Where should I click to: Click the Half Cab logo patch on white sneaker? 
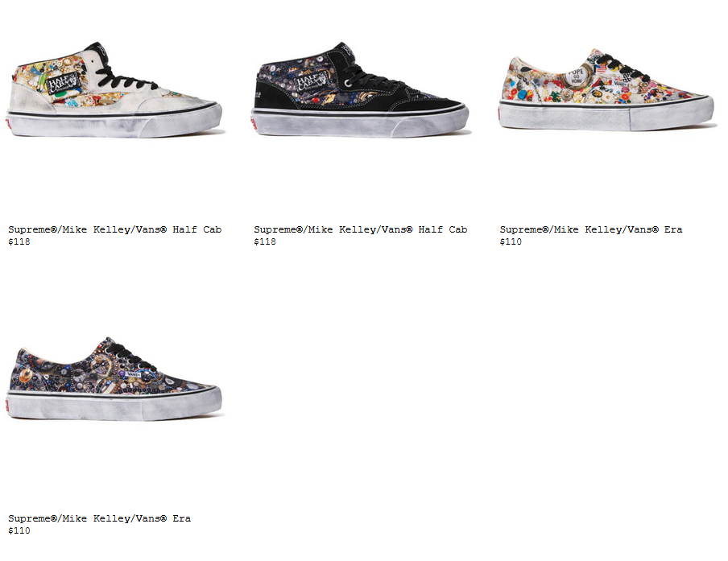[63, 84]
